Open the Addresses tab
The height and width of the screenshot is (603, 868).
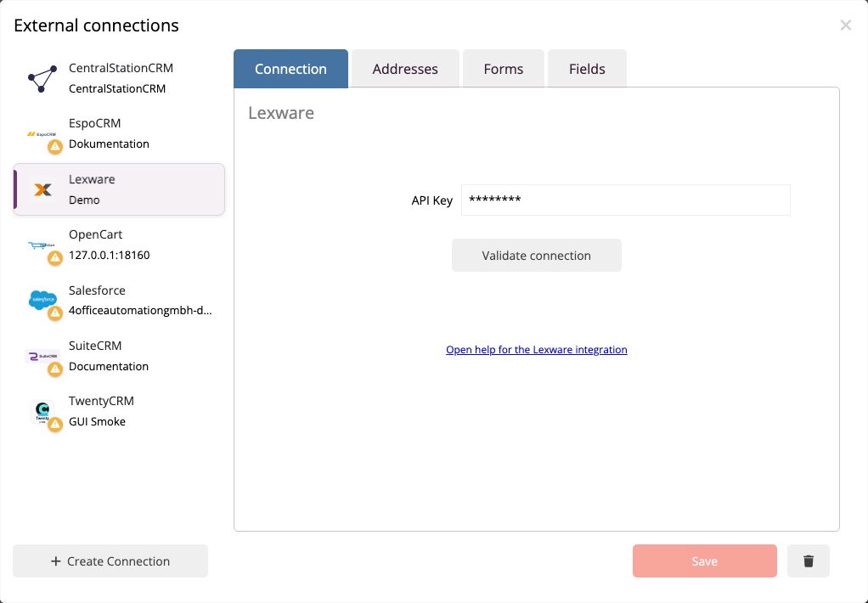point(405,69)
